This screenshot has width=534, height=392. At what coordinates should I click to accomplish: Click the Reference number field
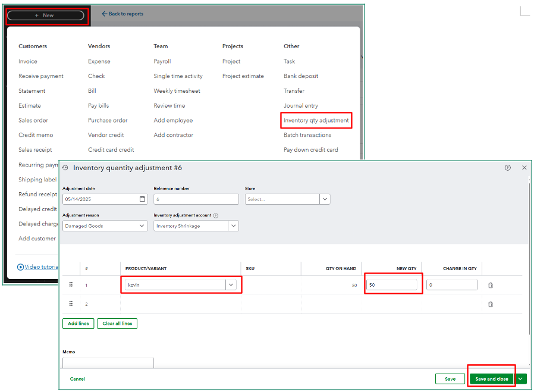[196, 199]
